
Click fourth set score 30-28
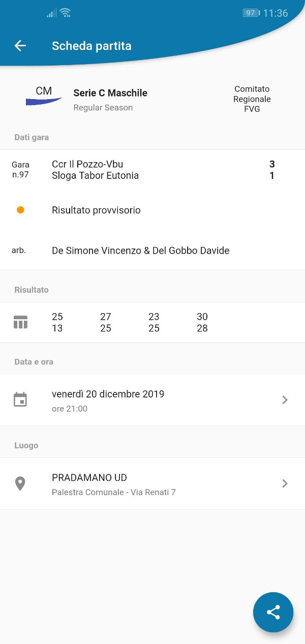[x=202, y=322]
